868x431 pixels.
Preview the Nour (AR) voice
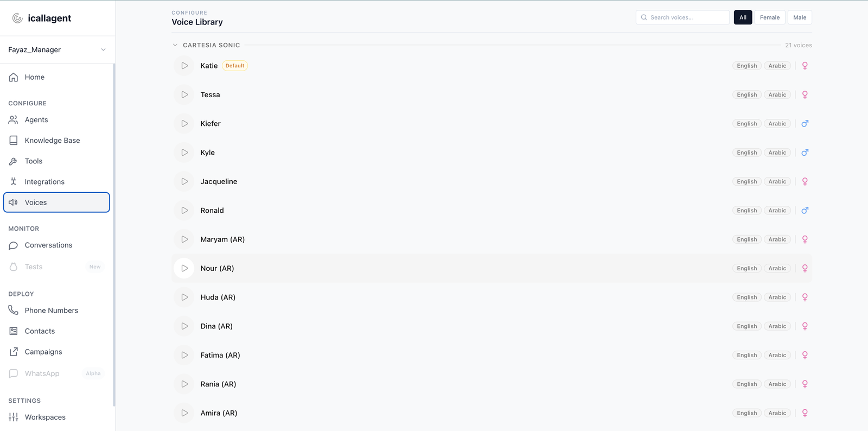pos(184,268)
